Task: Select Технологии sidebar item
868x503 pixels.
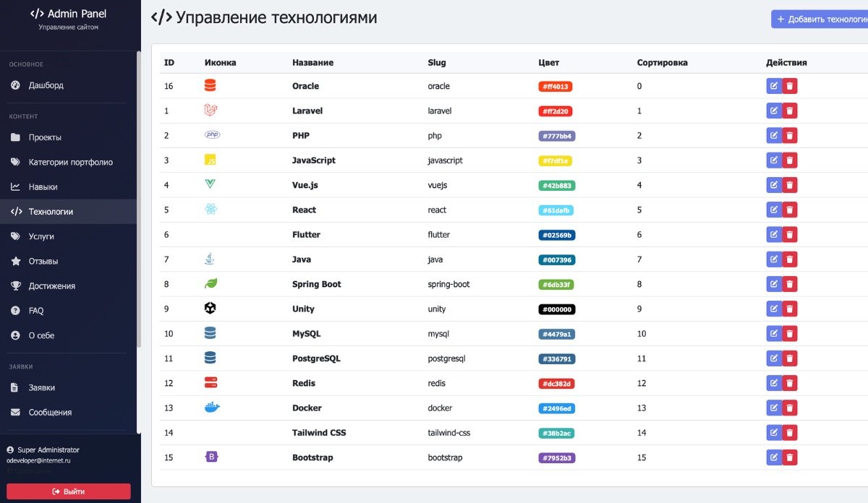Action: click(68, 212)
